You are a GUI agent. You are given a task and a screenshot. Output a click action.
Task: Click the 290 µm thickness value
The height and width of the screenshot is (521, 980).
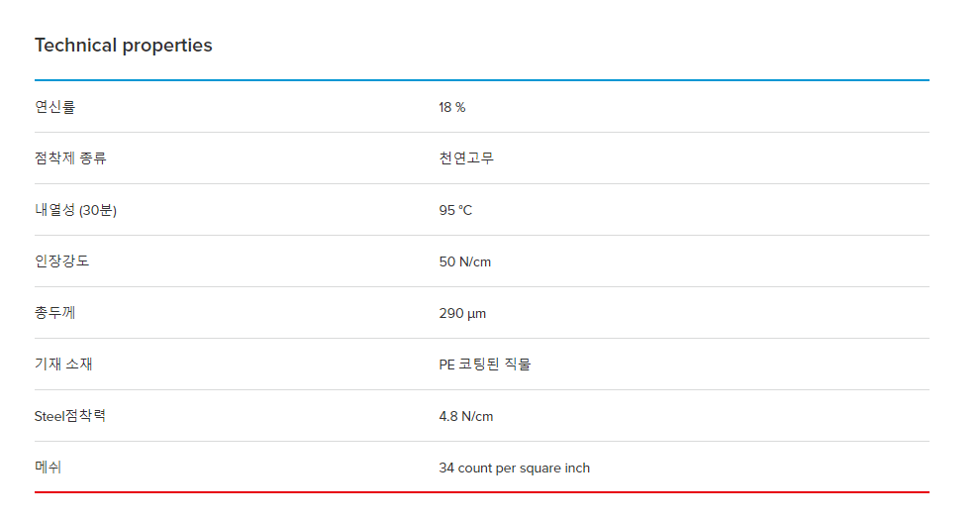[462, 313]
